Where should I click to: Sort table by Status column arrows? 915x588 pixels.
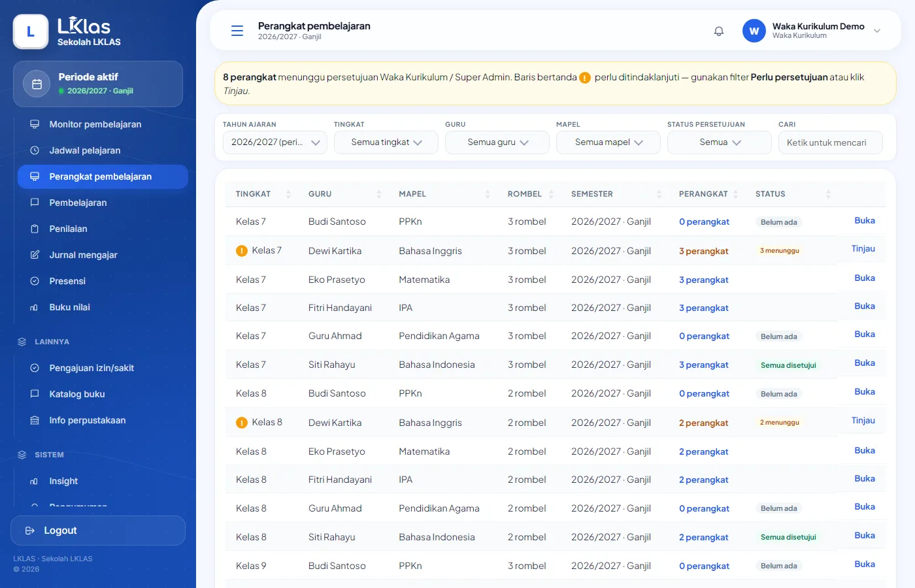pyautogui.click(x=828, y=194)
